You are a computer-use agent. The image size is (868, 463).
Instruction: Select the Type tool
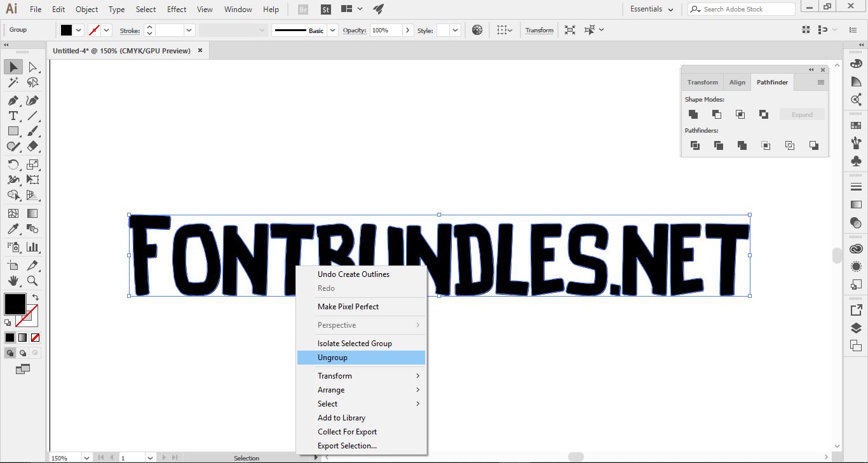[x=12, y=116]
